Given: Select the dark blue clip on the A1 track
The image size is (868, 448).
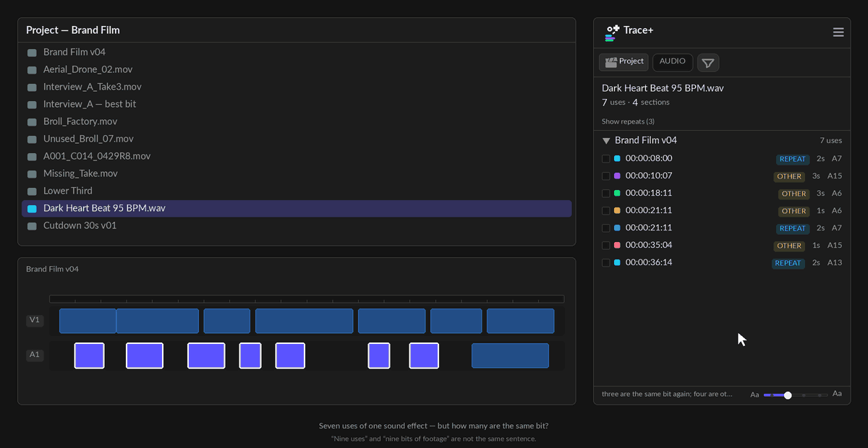Looking at the screenshot, I should pos(510,356).
